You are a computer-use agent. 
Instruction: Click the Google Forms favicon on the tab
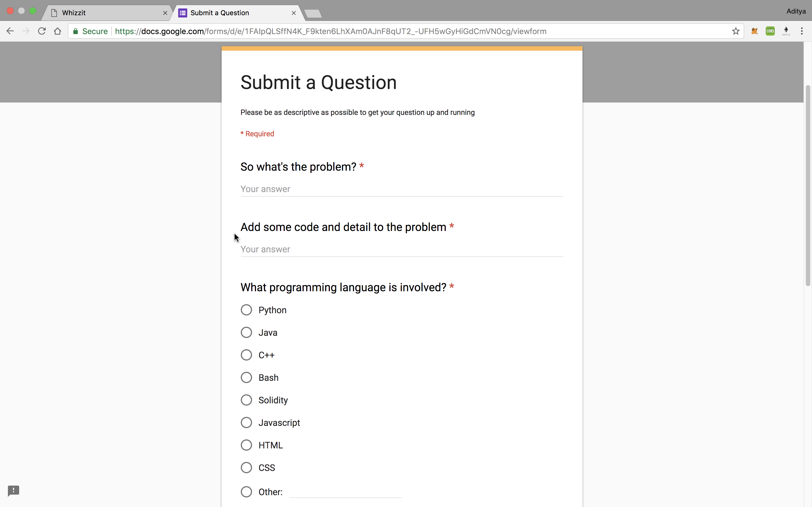tap(182, 13)
